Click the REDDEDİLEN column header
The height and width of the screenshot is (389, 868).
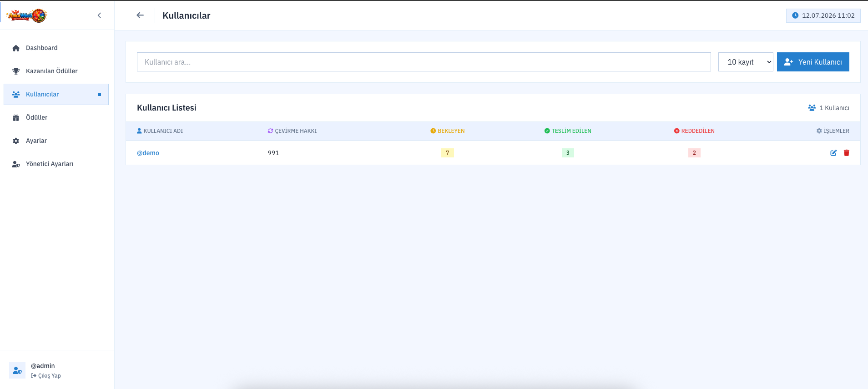point(694,131)
